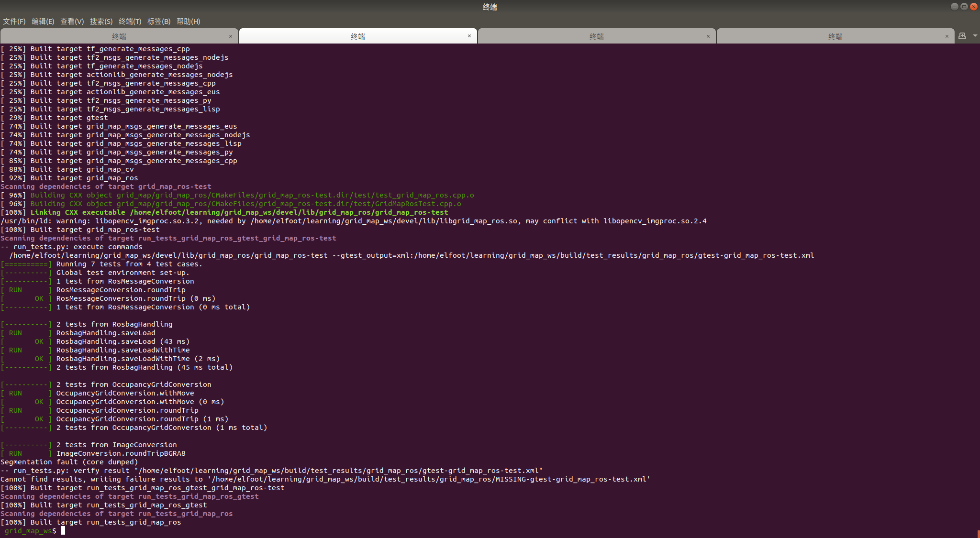
Task: Click the 终端 window title bar
Action: click(490, 7)
